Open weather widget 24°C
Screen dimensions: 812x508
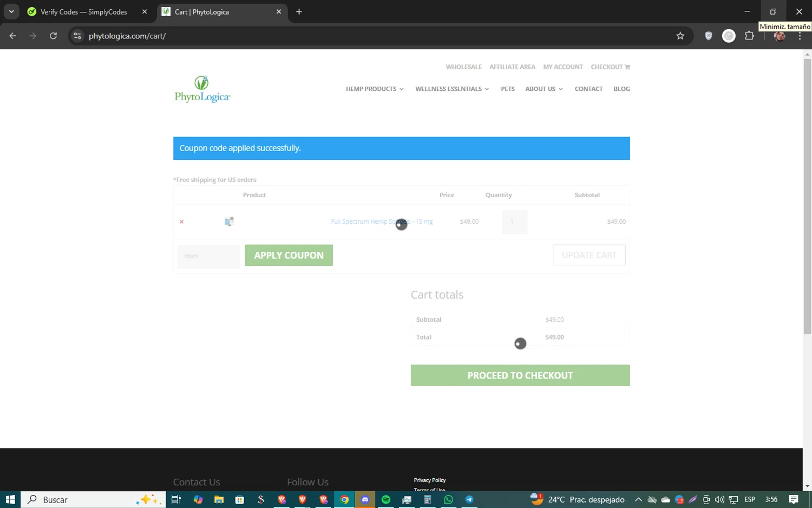coord(577,499)
